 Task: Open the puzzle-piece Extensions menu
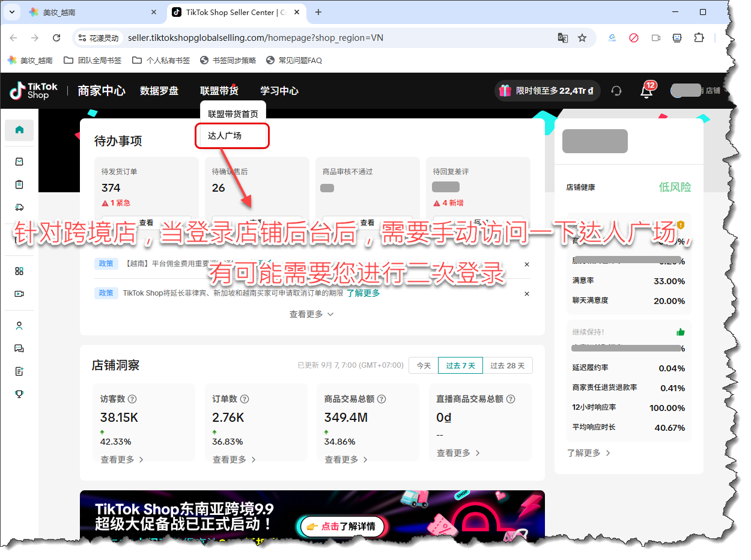tap(699, 38)
